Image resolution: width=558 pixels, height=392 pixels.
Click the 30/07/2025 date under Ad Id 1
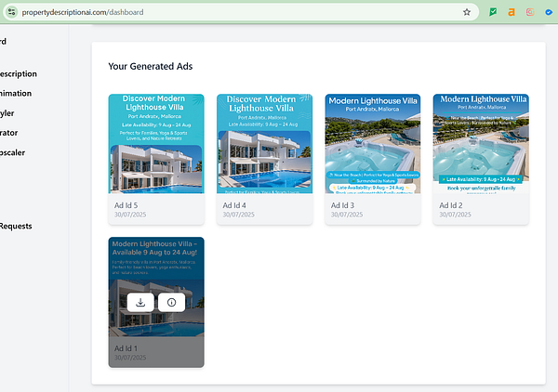130,358
